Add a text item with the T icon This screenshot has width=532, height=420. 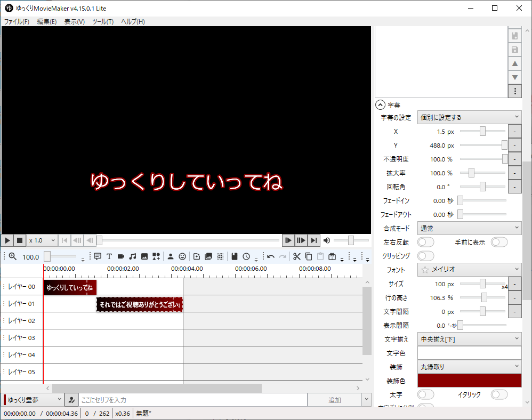[x=109, y=256]
